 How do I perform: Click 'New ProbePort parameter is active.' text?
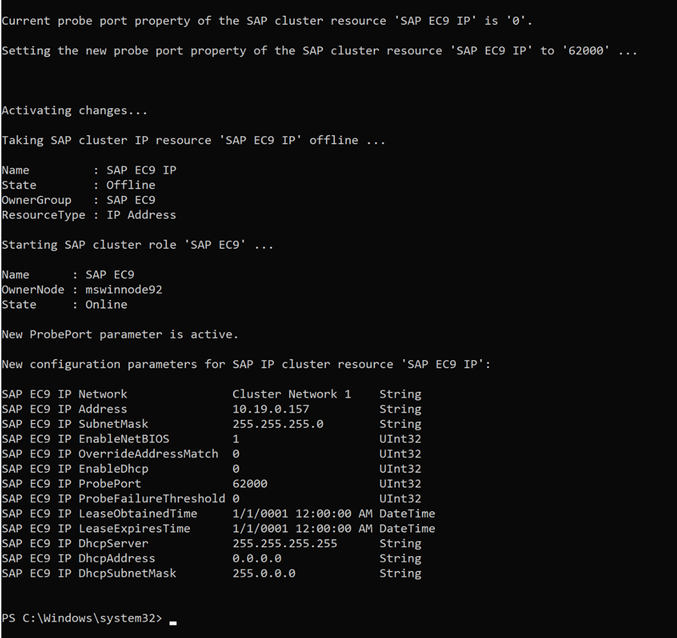coord(120,334)
